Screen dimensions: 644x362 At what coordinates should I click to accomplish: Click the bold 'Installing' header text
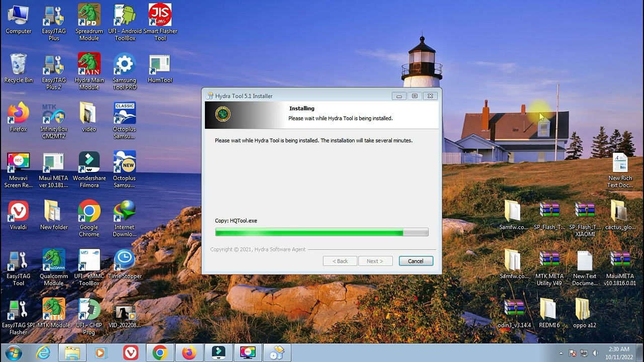coord(302,108)
